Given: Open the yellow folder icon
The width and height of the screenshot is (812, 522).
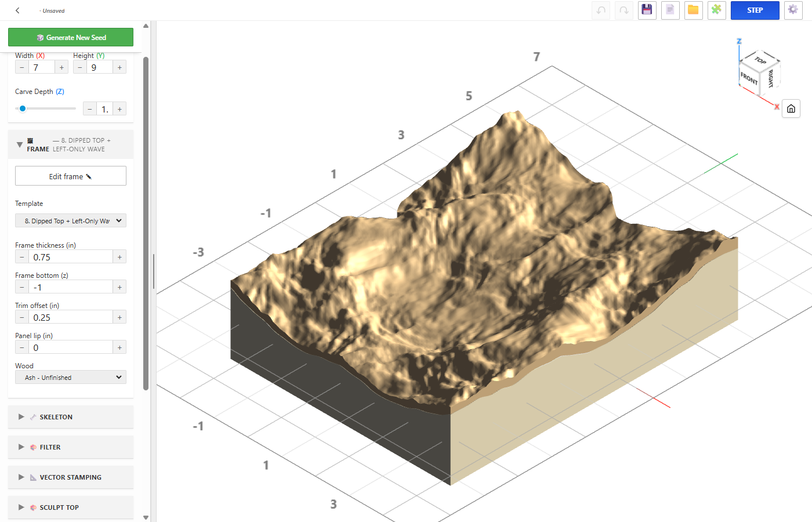Looking at the screenshot, I should coord(694,10).
